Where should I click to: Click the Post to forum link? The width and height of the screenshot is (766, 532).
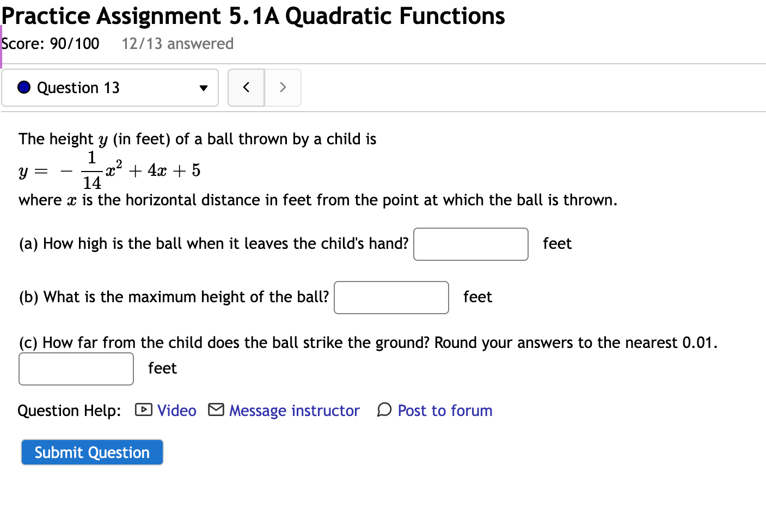click(x=444, y=410)
